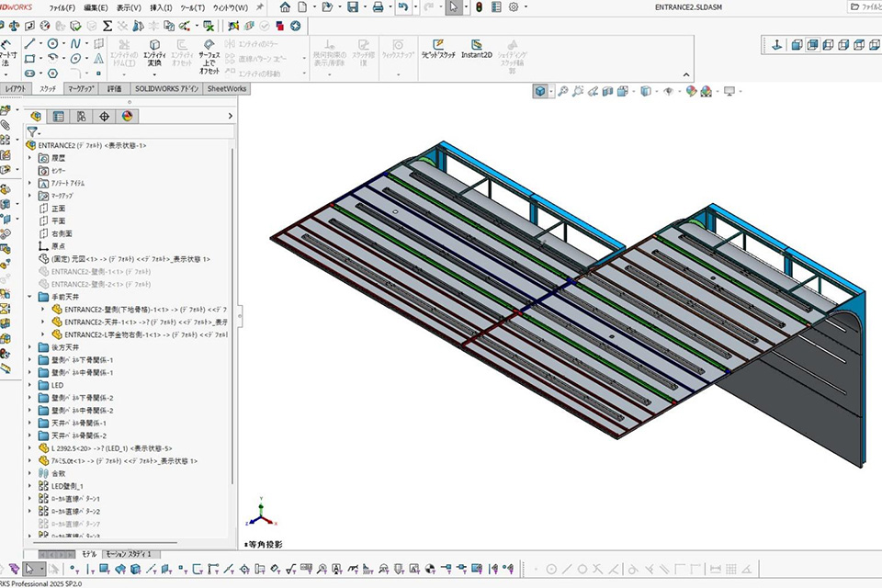Toggle the Hide/Show Items eye icon
This screenshot has width=882, height=588.
(668, 91)
